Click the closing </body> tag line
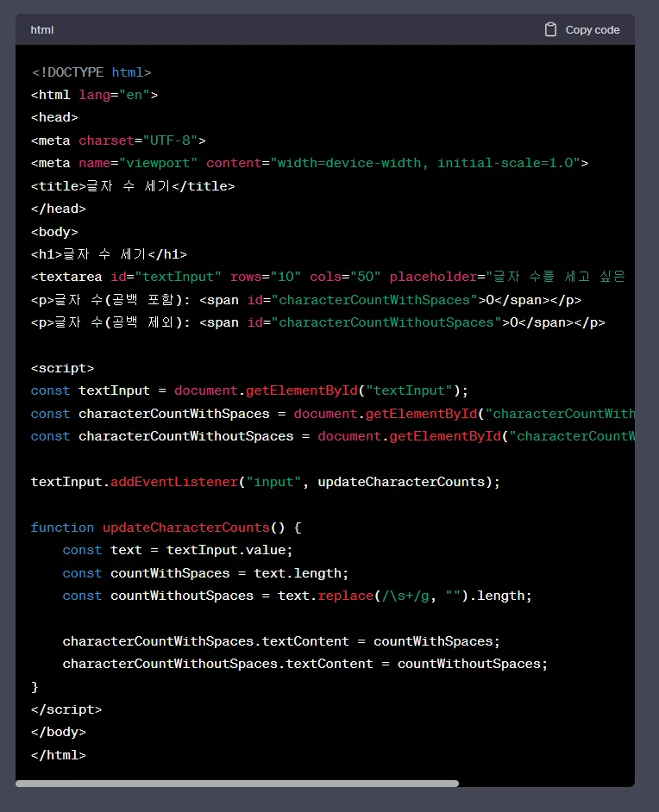Image resolution: width=659 pixels, height=812 pixels. 59,732
